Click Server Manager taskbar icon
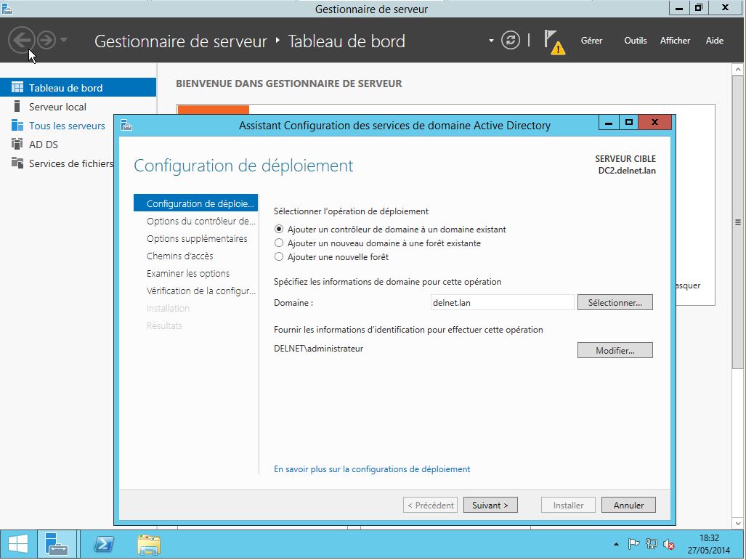Screen dimensions: 746x560 pos(57,544)
